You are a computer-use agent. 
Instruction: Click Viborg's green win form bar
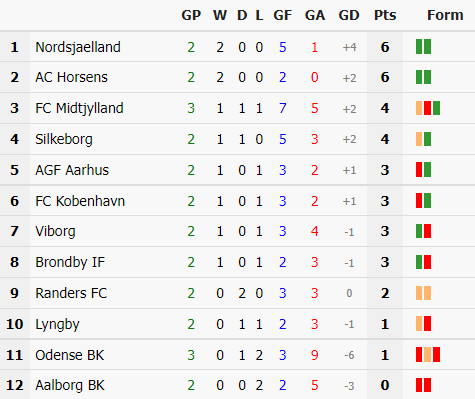(x=419, y=231)
